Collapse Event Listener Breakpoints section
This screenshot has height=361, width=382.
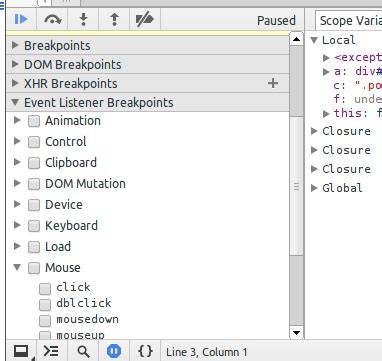pyautogui.click(x=15, y=102)
